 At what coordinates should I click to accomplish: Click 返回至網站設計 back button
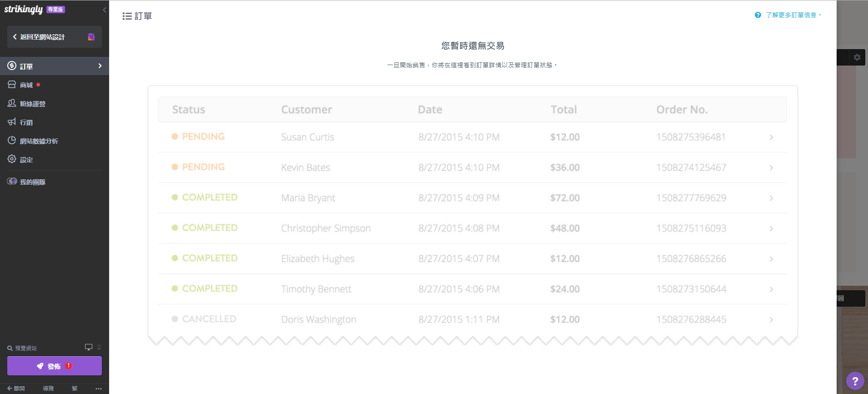[42, 37]
